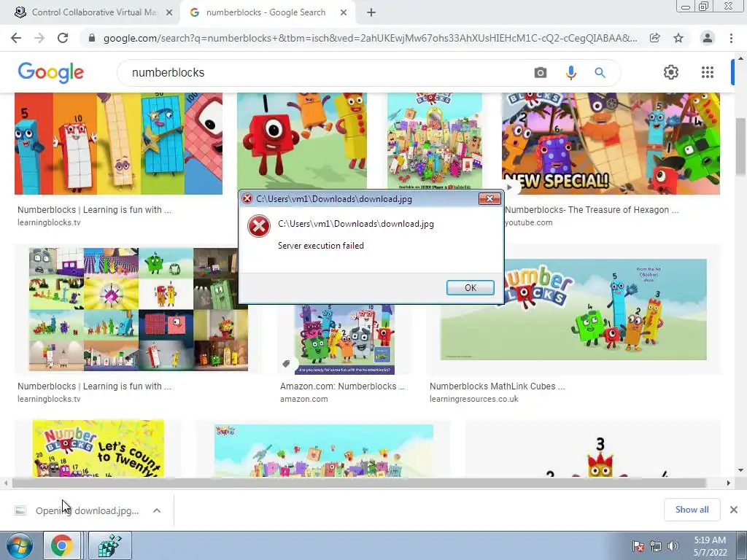Click the red error icon in the dialog
Viewport: 747px width, 560px height.
tap(259, 226)
